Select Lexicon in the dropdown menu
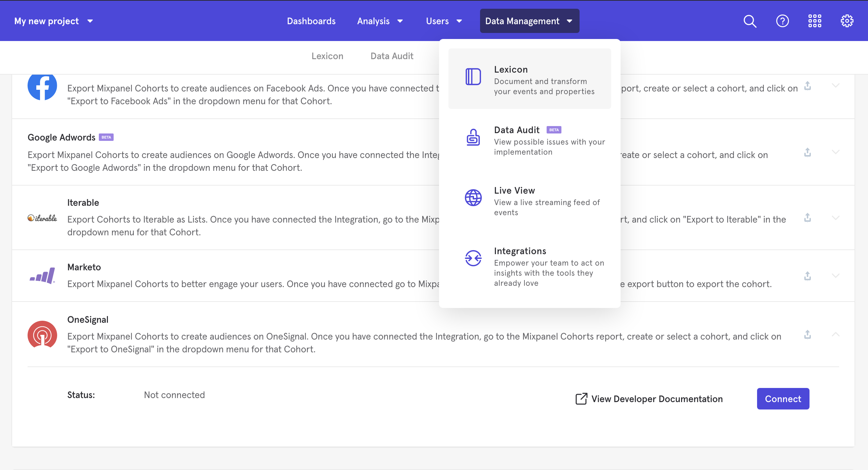The height and width of the screenshot is (470, 868). tap(529, 79)
